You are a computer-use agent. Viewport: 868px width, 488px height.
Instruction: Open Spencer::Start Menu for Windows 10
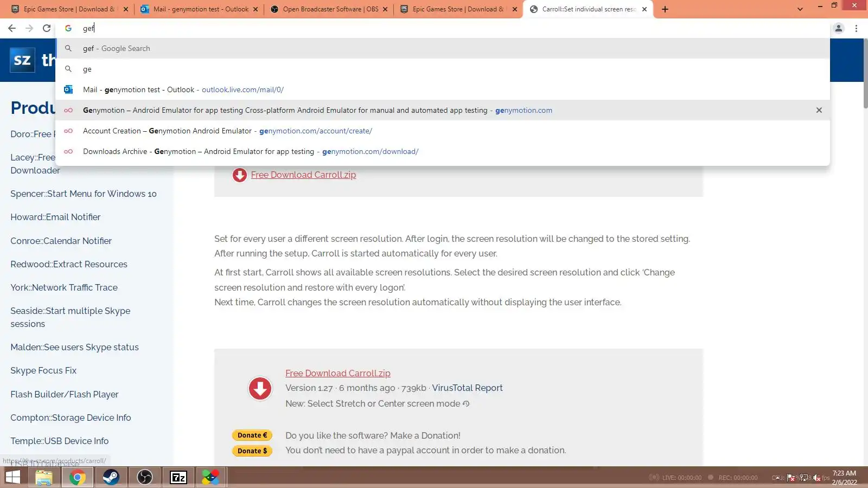pos(84,194)
